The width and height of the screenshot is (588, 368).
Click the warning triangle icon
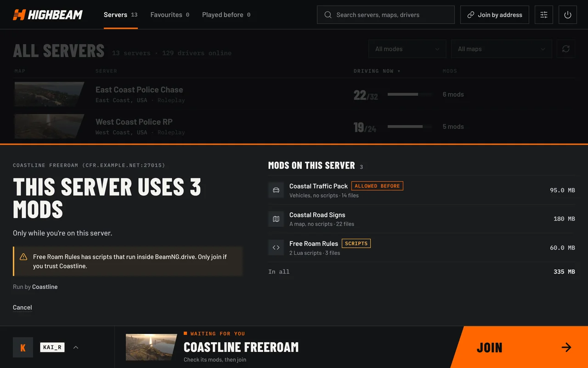pos(23,257)
